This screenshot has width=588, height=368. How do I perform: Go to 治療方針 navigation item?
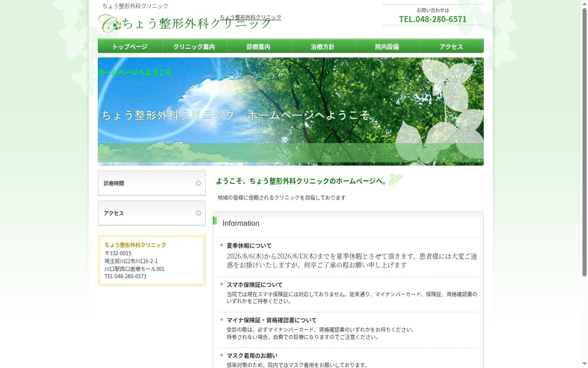pos(323,46)
